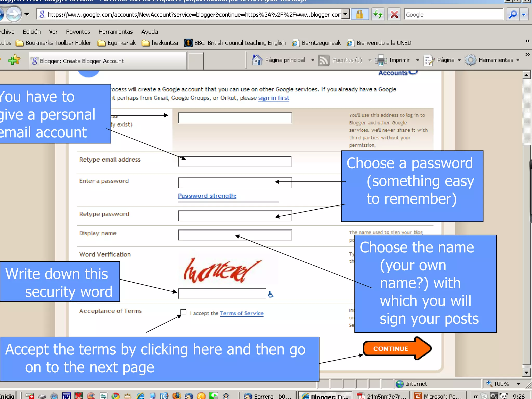The image size is (532, 399).
Task: Switch to the Sarrera taskbar window
Action: pyautogui.click(x=269, y=396)
